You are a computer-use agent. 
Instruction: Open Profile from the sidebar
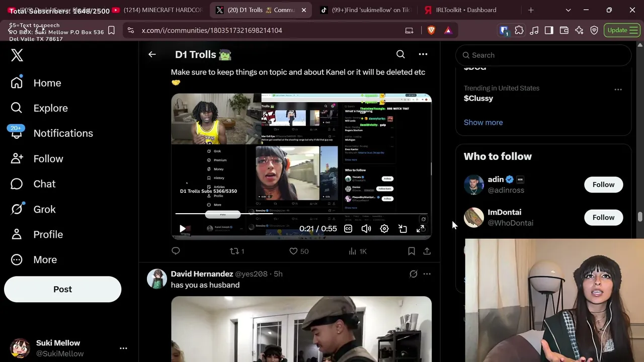(x=37, y=234)
